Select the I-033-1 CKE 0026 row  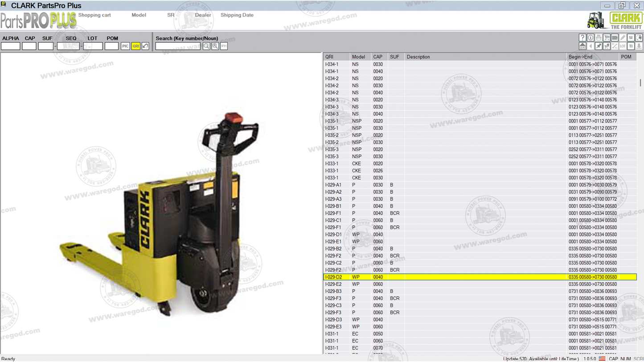click(480, 171)
